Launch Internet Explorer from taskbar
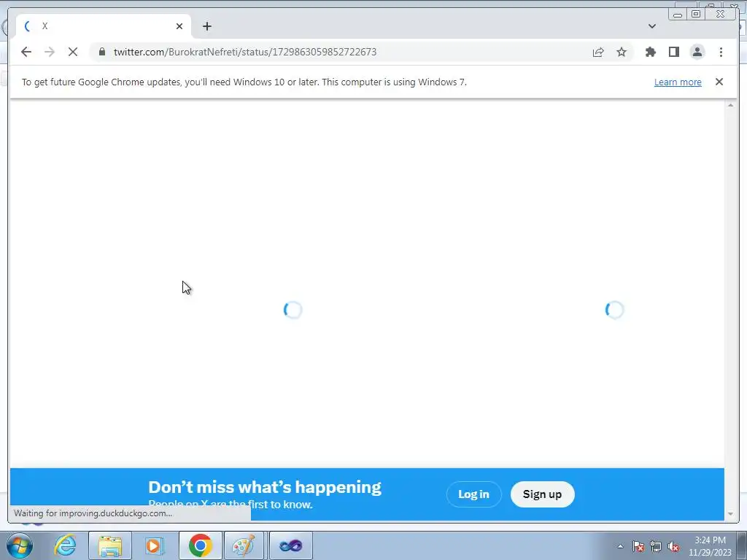Screen dimensions: 747x560 (65, 545)
